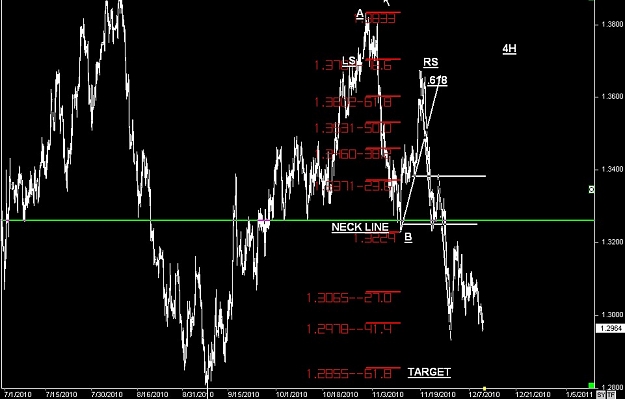
Task: Click the 1.2855--61.8 Fibonacci level
Action: pos(350,373)
